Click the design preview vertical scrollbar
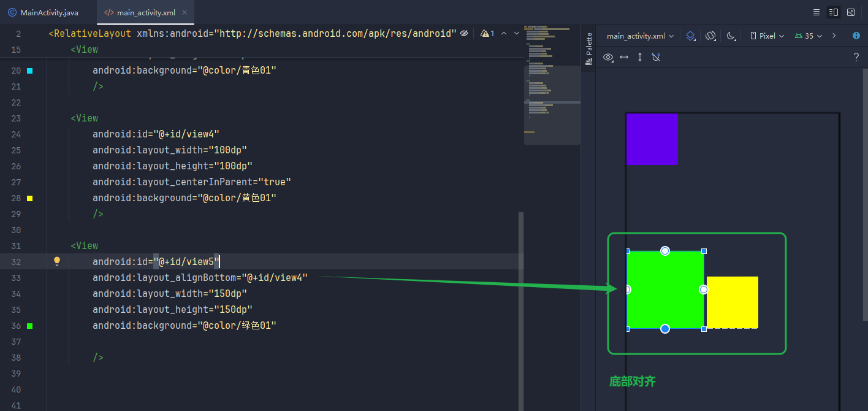 point(865,194)
